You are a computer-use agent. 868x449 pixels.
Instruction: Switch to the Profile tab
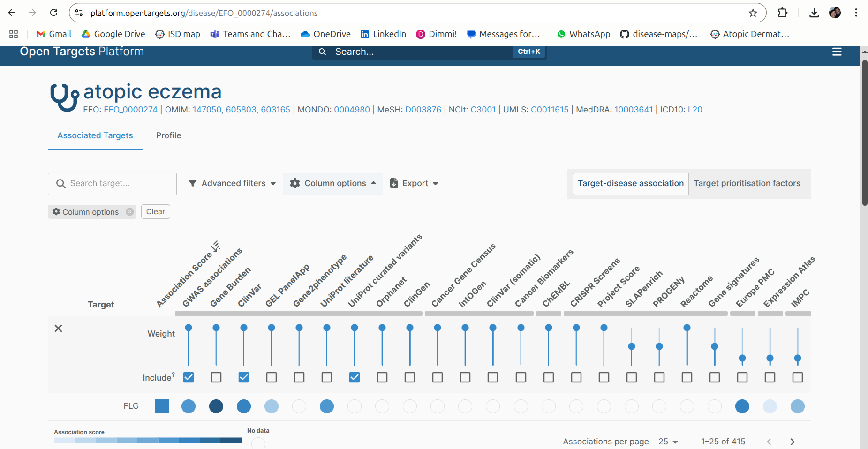coord(168,135)
